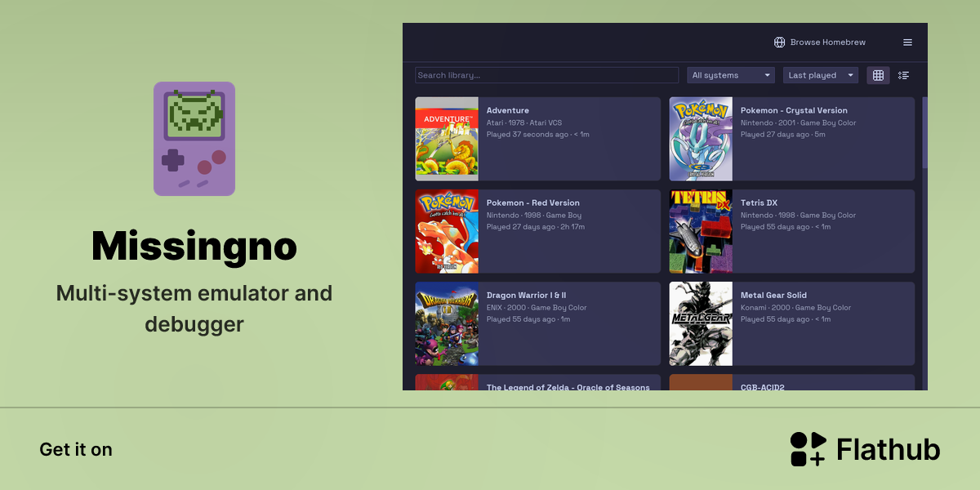980x490 pixels.
Task: Open the Last played sort dropdown
Action: [x=821, y=75]
